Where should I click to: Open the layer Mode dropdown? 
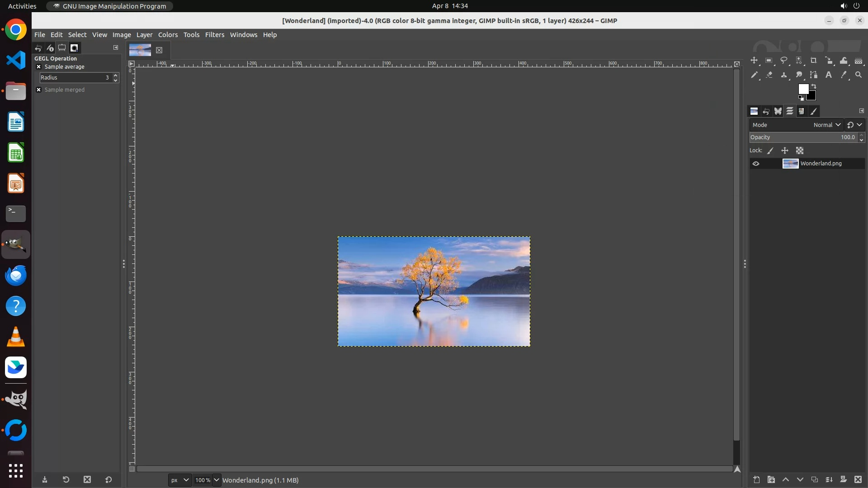click(x=827, y=125)
